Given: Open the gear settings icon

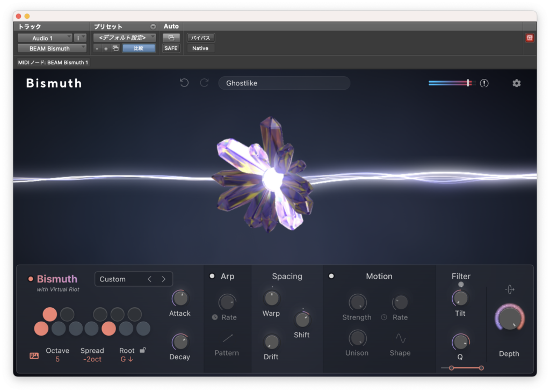Looking at the screenshot, I should (x=516, y=83).
